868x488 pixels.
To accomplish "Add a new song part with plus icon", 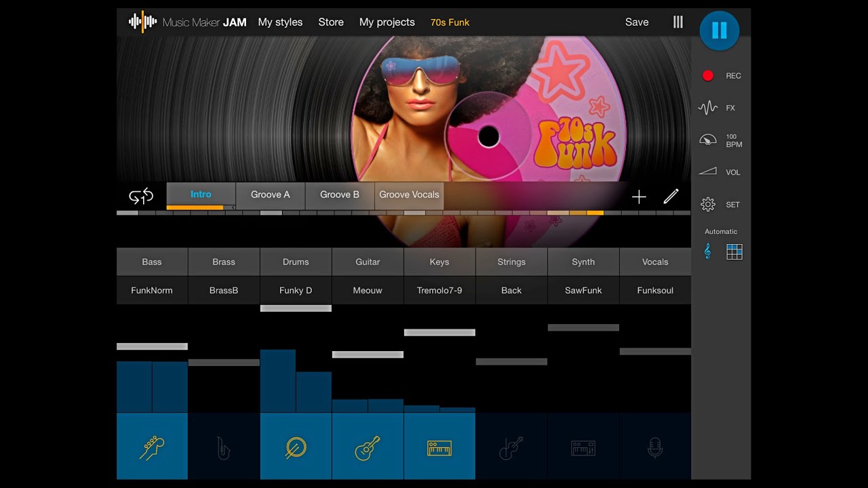I will pos(639,197).
